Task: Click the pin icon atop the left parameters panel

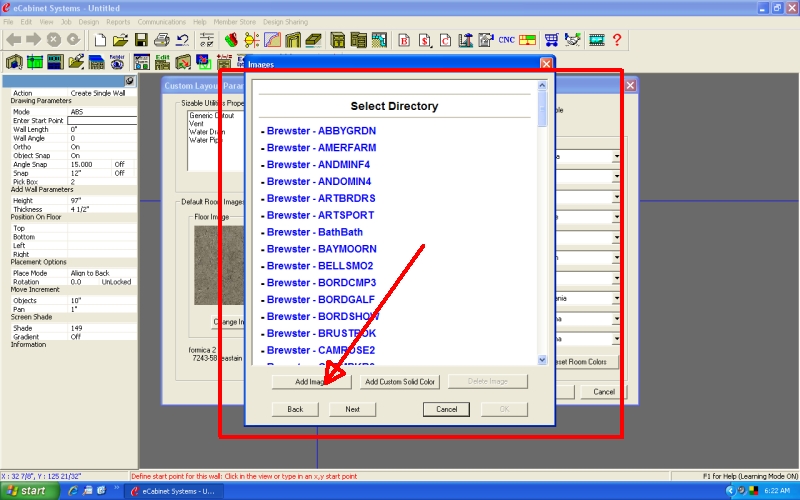Action: click(x=130, y=81)
